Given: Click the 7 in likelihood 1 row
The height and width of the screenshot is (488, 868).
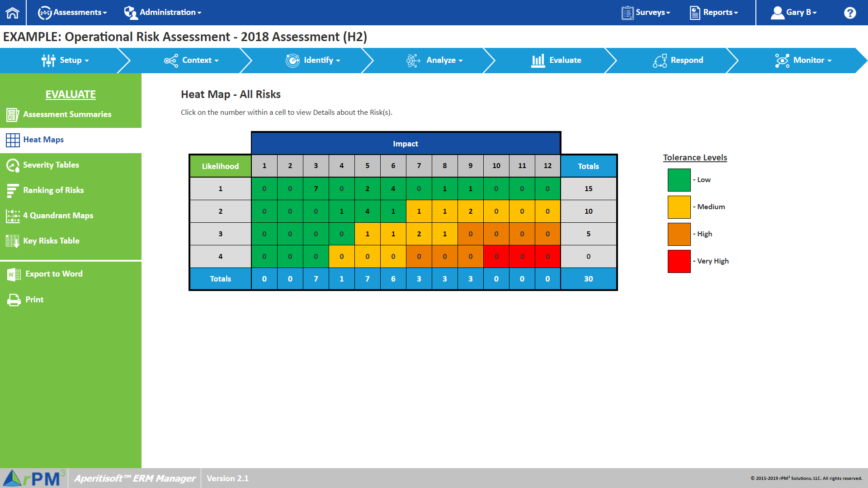Looking at the screenshot, I should coord(316,189).
